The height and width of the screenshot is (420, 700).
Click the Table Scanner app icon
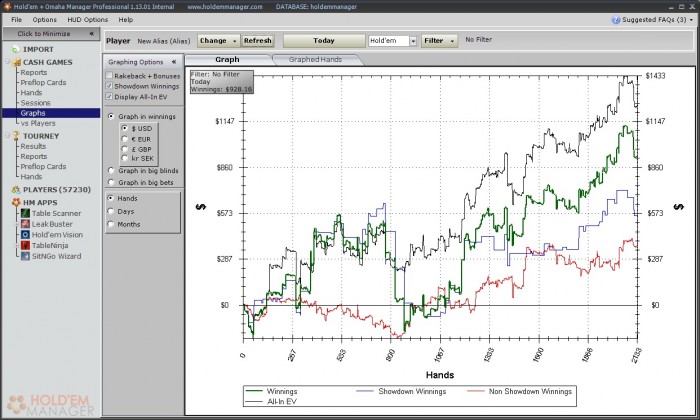24,213
